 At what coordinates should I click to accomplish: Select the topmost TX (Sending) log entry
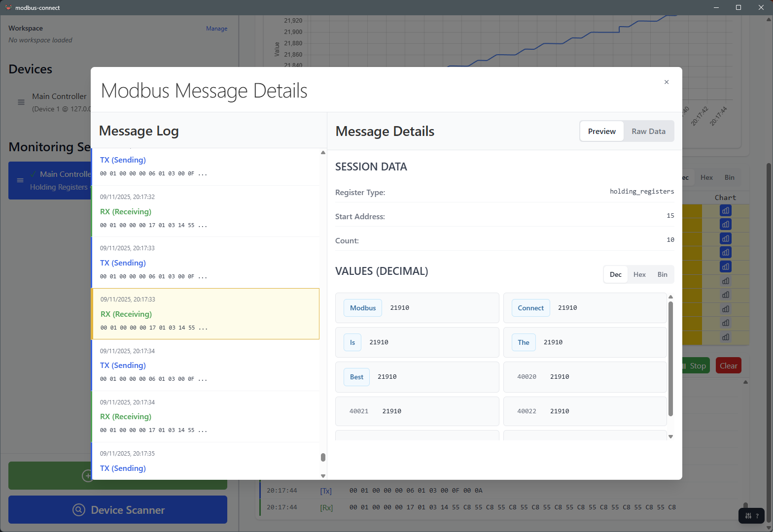(206, 166)
